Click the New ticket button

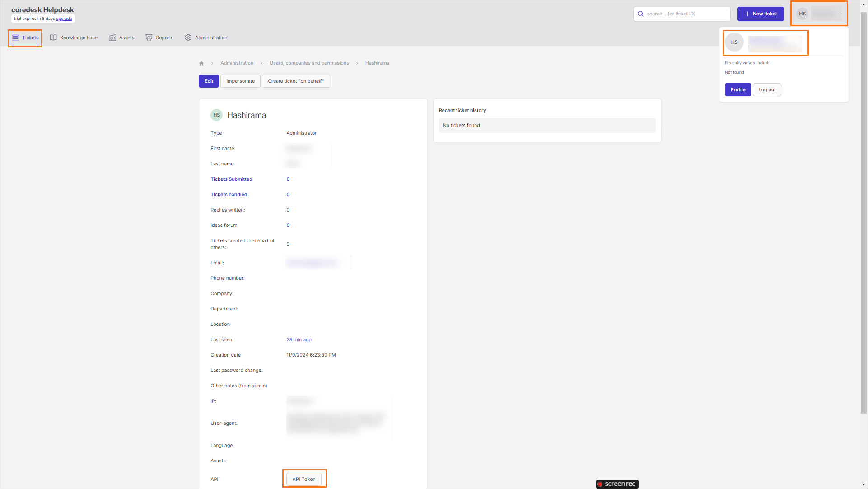pyautogui.click(x=761, y=14)
